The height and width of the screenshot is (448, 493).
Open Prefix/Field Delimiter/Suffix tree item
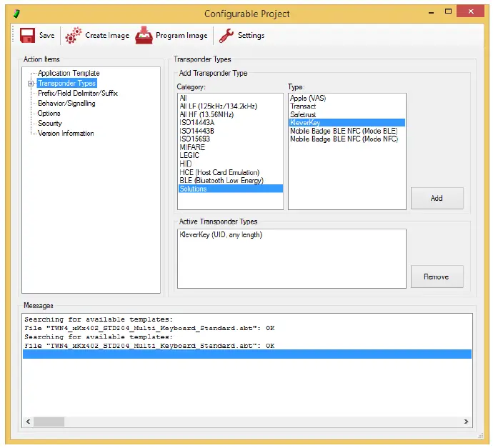pyautogui.click(x=77, y=93)
